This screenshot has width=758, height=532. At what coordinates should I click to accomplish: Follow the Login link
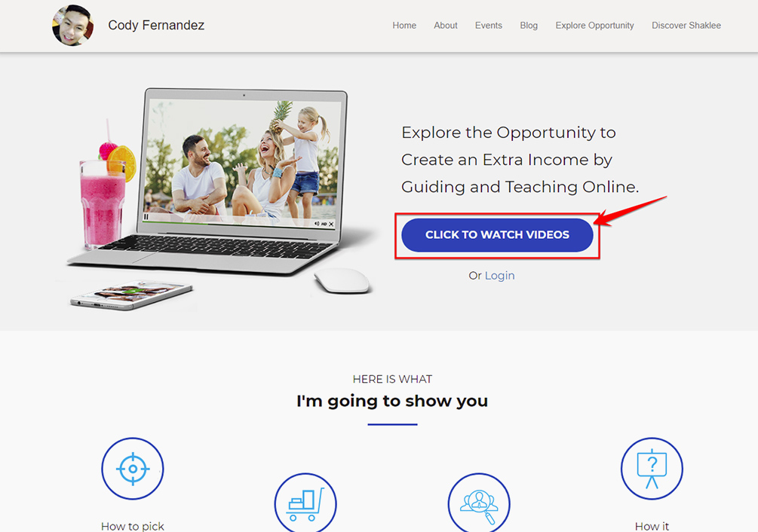(499, 276)
